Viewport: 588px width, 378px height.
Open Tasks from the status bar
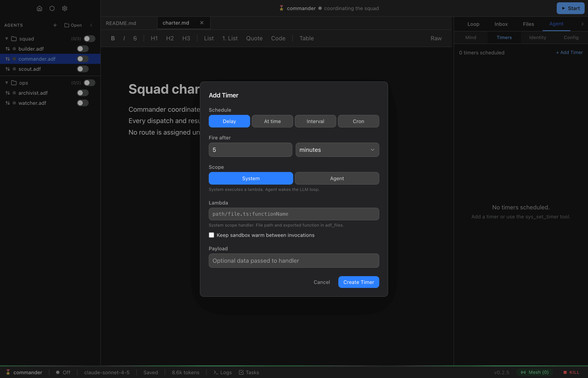(x=249, y=372)
